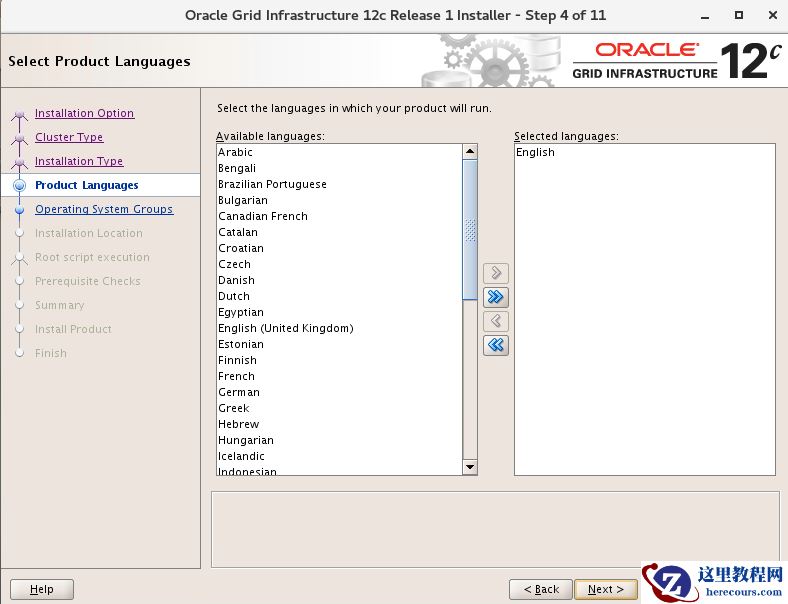Select Bengali in the available languages
Image resolution: width=788 pixels, height=604 pixels.
pos(339,168)
